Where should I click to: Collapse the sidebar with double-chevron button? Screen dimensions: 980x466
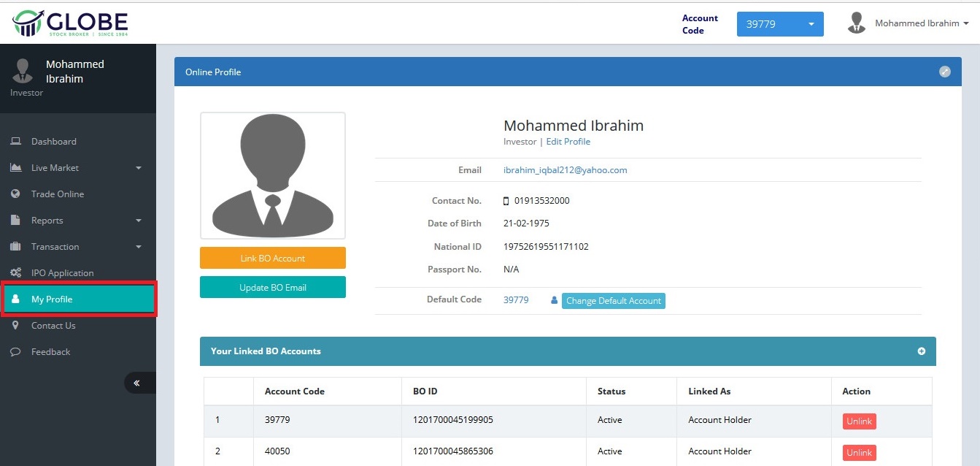[x=136, y=383]
